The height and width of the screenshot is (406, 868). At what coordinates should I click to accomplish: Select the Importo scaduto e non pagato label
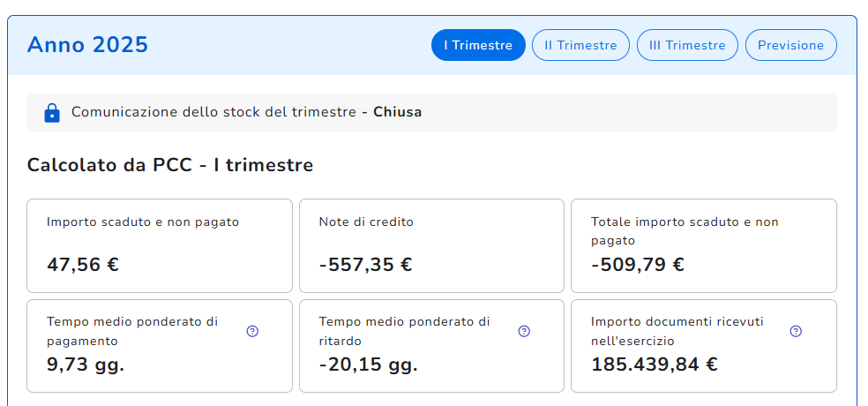(x=143, y=222)
